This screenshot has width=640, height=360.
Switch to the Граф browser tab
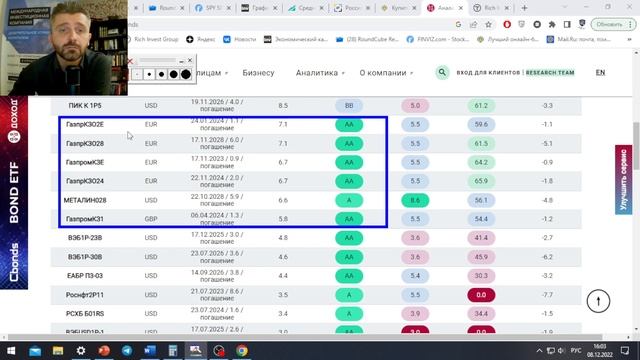[259, 8]
